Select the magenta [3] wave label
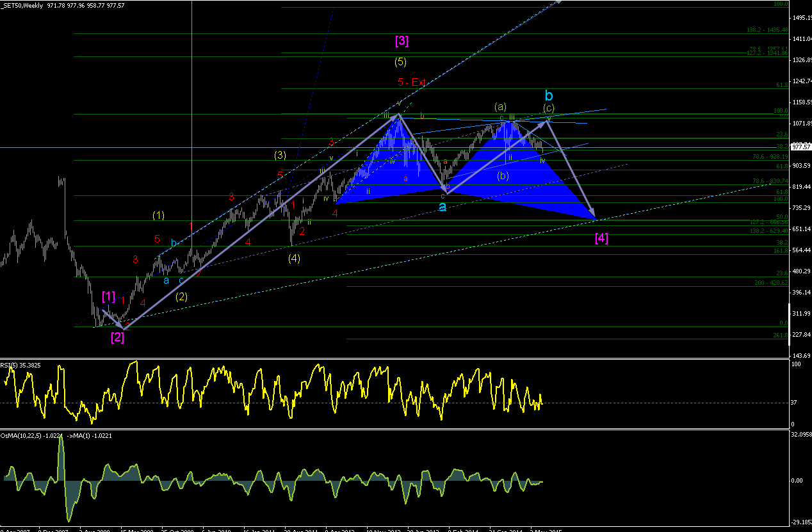Image resolution: width=812 pixels, height=532 pixels. point(402,41)
